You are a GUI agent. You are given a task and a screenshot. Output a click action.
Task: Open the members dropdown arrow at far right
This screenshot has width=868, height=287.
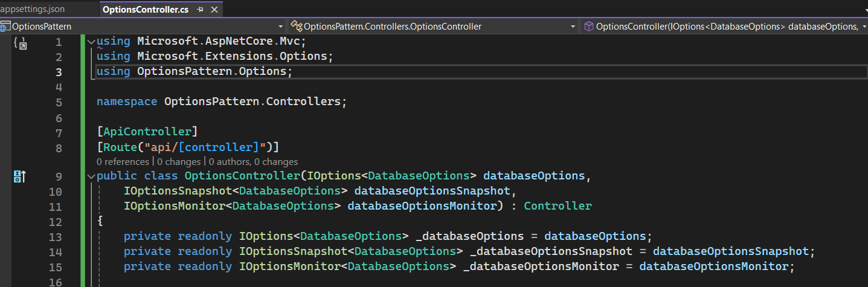(863, 27)
